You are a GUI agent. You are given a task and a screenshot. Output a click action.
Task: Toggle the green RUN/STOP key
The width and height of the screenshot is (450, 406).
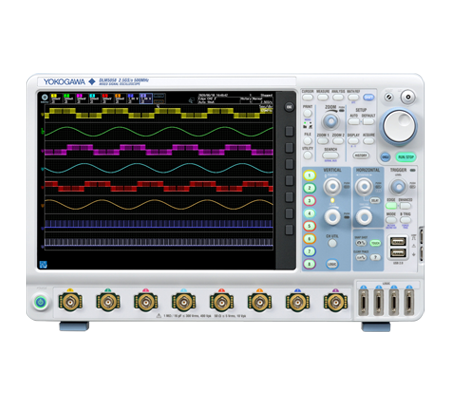pos(406,157)
